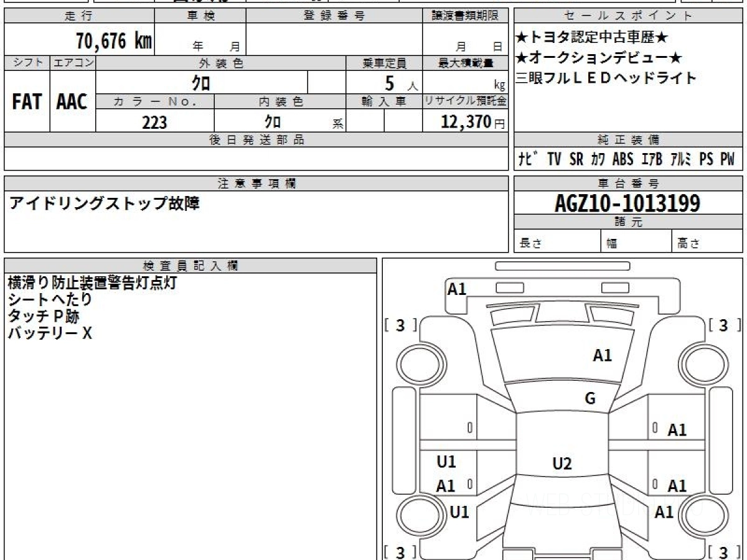Screen dimensions: 747x560
Task: Click the PW equipment code
Action: (727, 159)
